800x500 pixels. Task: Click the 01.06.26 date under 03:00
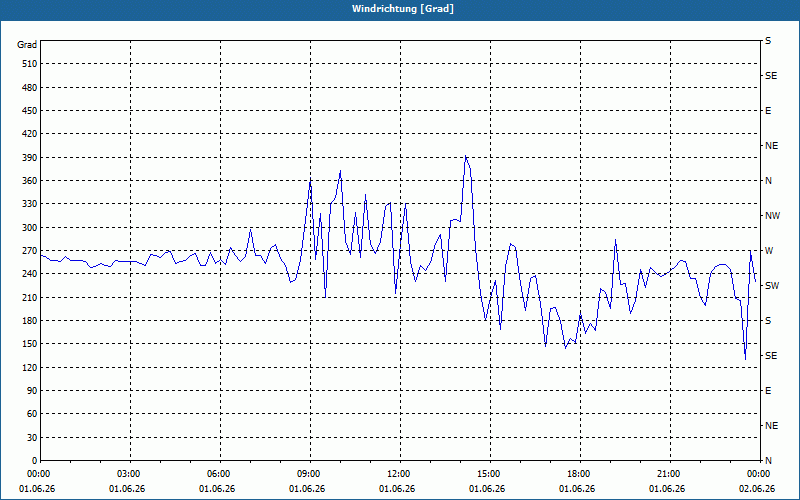tap(127, 489)
